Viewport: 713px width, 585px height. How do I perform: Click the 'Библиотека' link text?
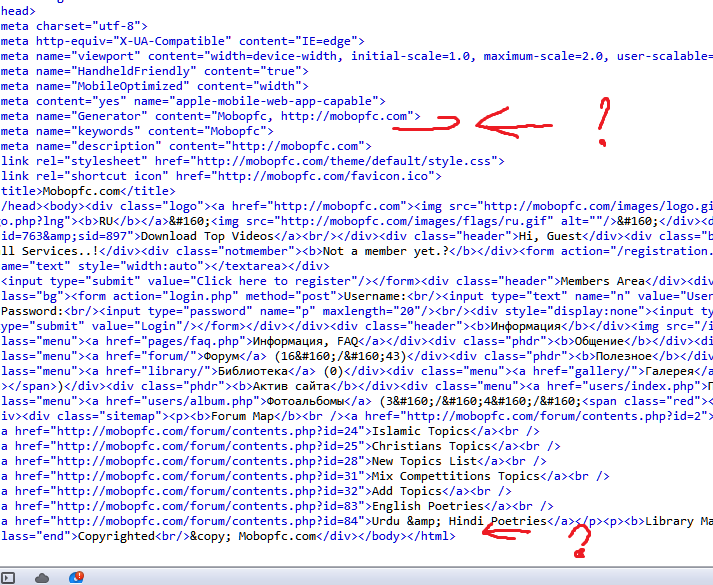[x=252, y=371]
